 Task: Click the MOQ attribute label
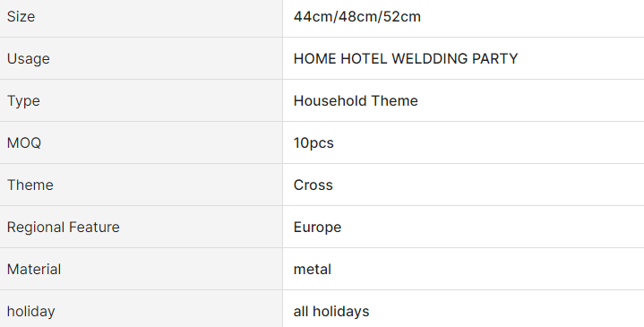click(x=24, y=143)
